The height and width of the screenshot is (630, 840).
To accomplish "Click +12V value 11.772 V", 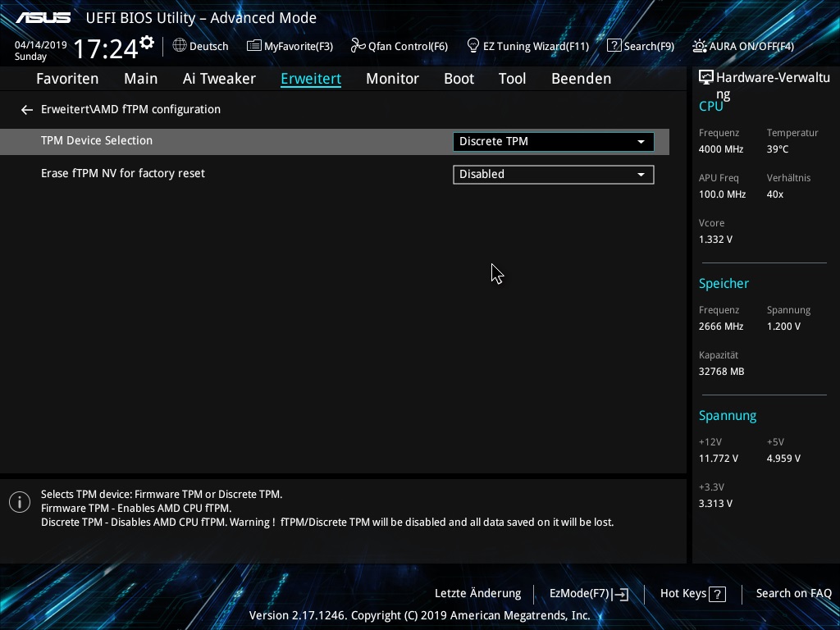I will (x=719, y=459).
